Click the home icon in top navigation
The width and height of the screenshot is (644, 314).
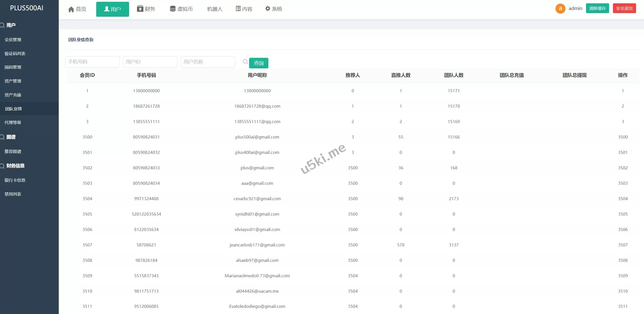coord(71,9)
